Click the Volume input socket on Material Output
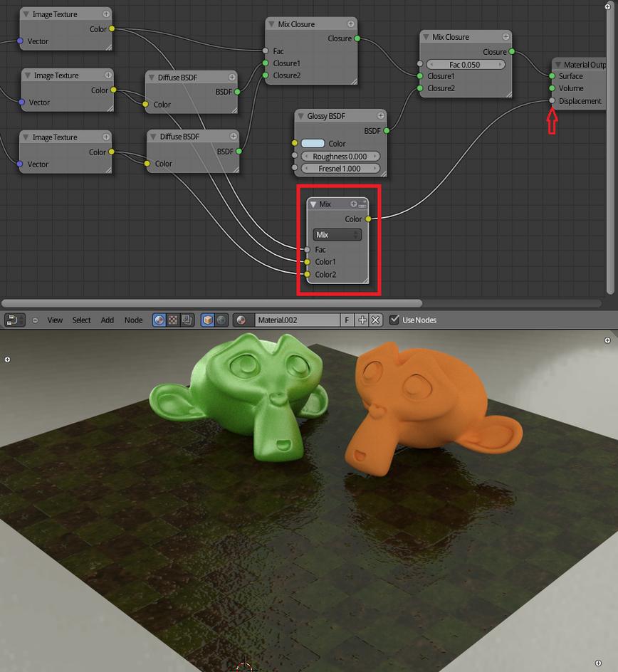Screen dimensions: 618x672 [552, 88]
